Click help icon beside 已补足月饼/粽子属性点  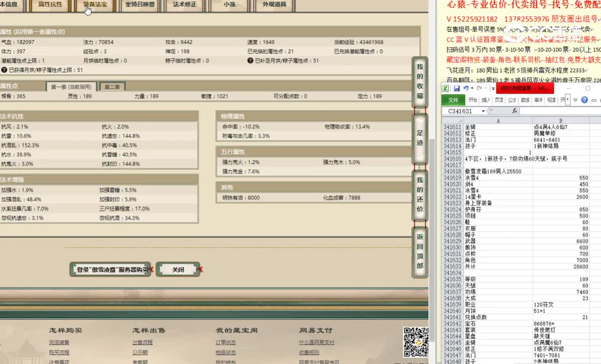pos(250,61)
